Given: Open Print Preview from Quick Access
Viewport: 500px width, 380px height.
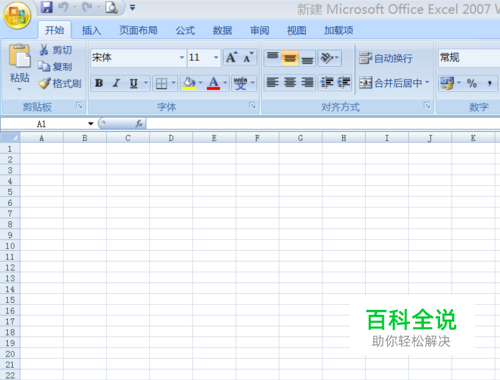Looking at the screenshot, I should [111, 7].
